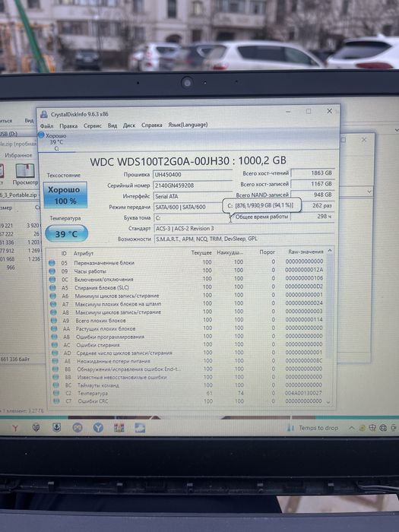
Task: Click the CrystalDiskInfo title bar app icon
Action: (44, 114)
